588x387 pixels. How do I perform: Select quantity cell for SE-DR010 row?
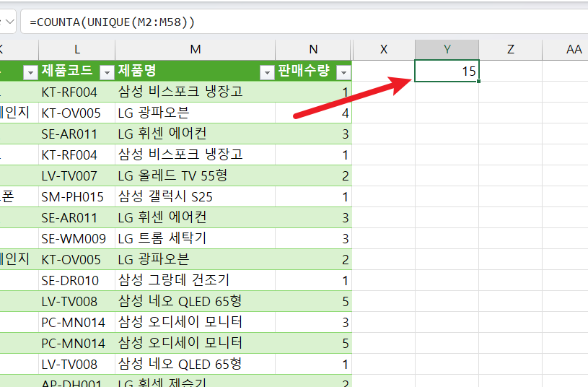point(314,280)
